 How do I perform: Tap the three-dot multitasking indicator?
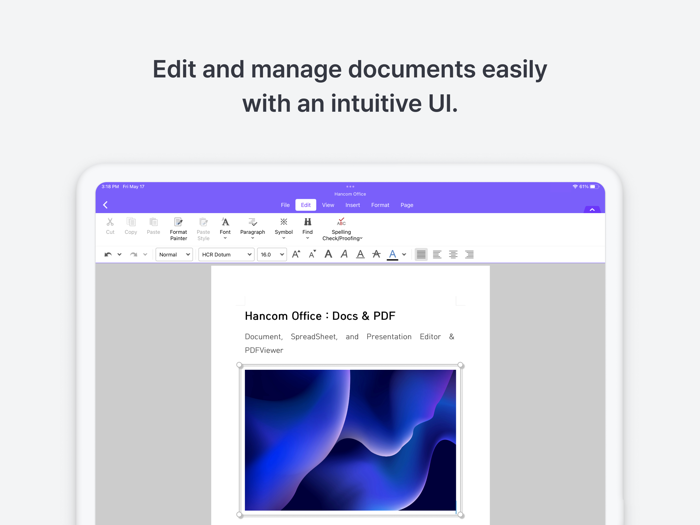tap(350, 187)
